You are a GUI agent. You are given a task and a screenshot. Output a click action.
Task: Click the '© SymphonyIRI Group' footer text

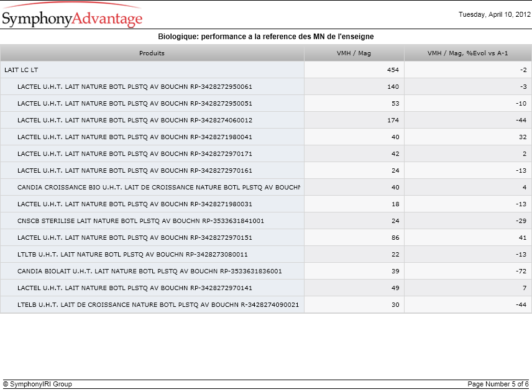click(x=37, y=384)
